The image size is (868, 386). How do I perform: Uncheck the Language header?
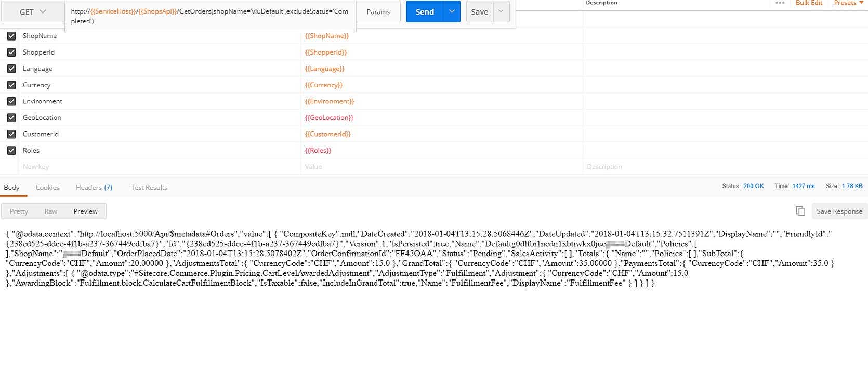point(11,69)
